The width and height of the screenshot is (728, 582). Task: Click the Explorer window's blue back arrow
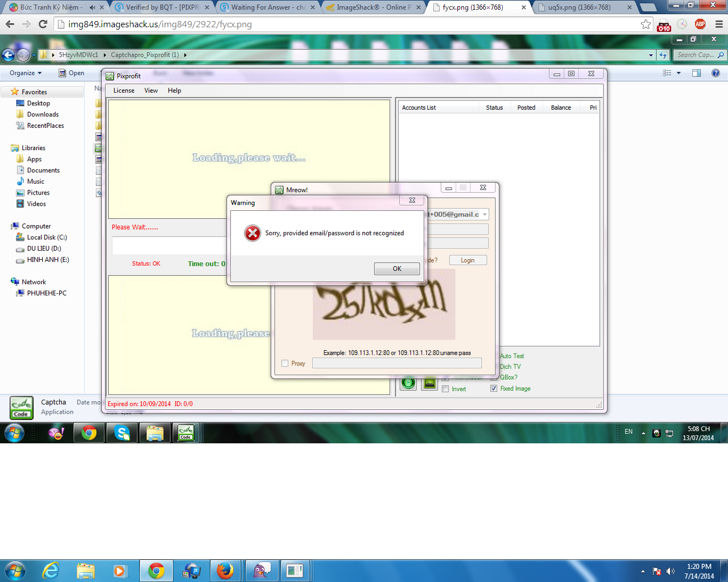pyautogui.click(x=8, y=55)
